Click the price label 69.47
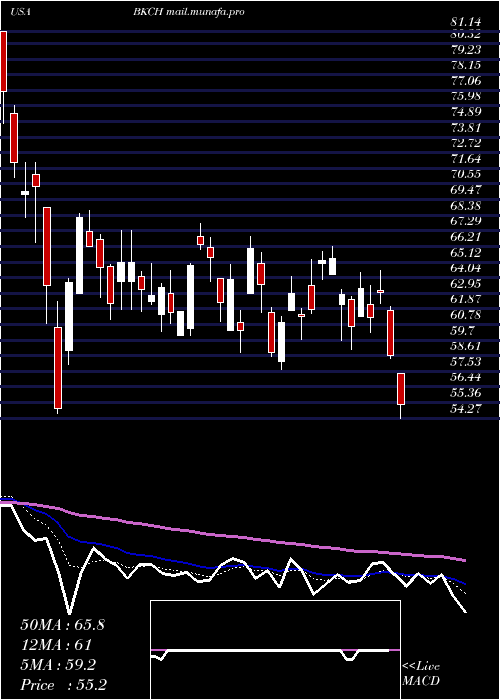This screenshot has width=500, height=700. click(467, 190)
